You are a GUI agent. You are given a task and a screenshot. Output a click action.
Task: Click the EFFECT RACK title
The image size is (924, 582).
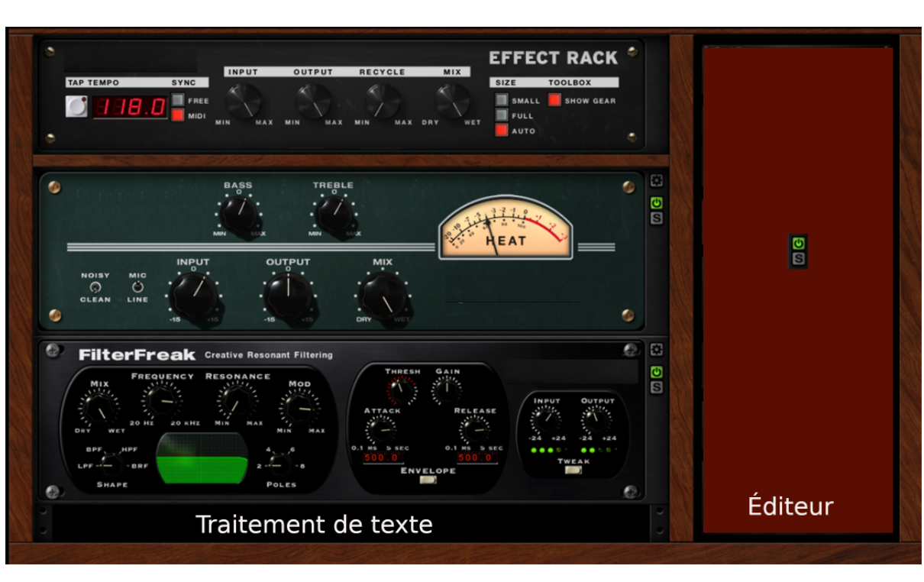(553, 58)
